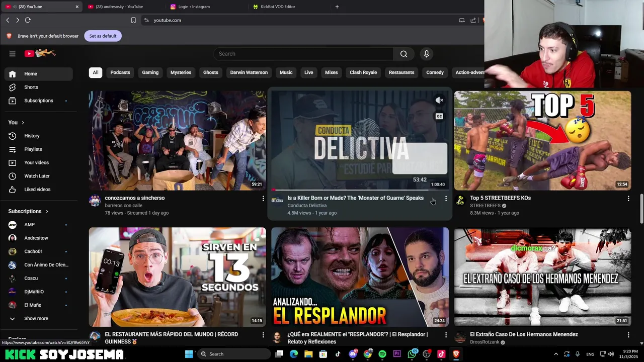Go forward with browser forward arrow
Viewport: 644px width, 362px height.
pos(18,20)
